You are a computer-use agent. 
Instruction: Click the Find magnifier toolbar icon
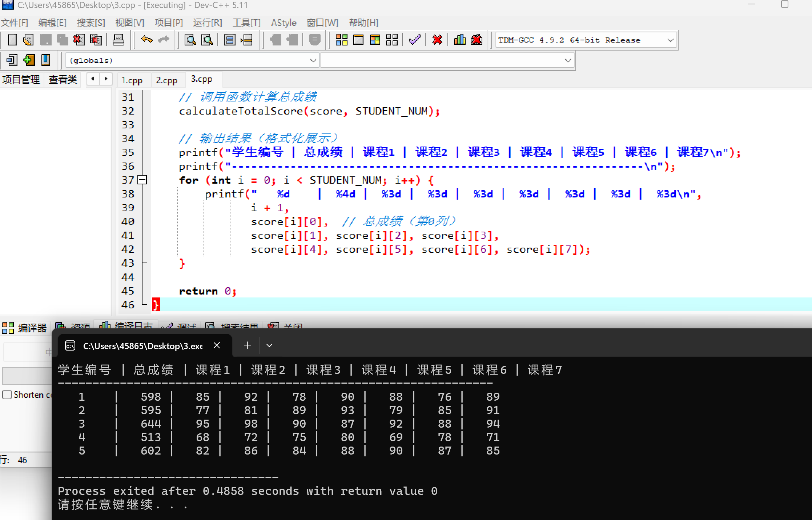(190, 40)
